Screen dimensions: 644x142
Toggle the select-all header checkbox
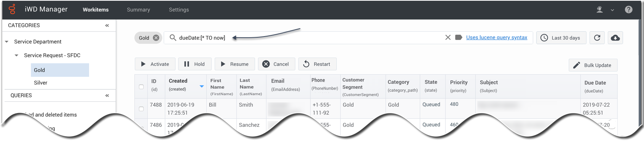tap(141, 87)
